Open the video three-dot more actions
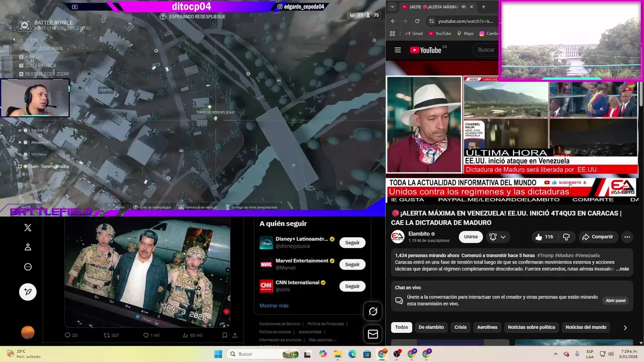The height and width of the screenshot is (362, 644). tap(627, 237)
